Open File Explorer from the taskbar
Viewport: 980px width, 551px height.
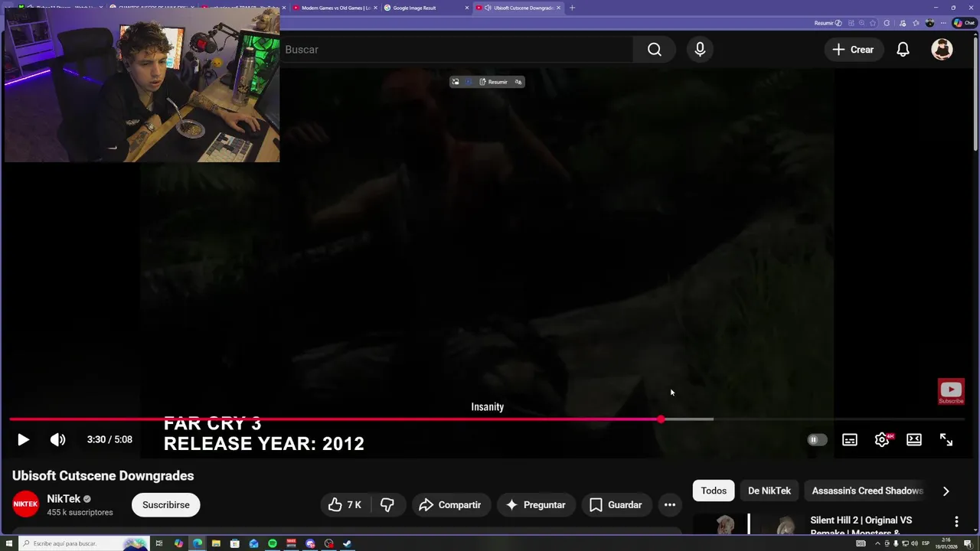click(216, 544)
